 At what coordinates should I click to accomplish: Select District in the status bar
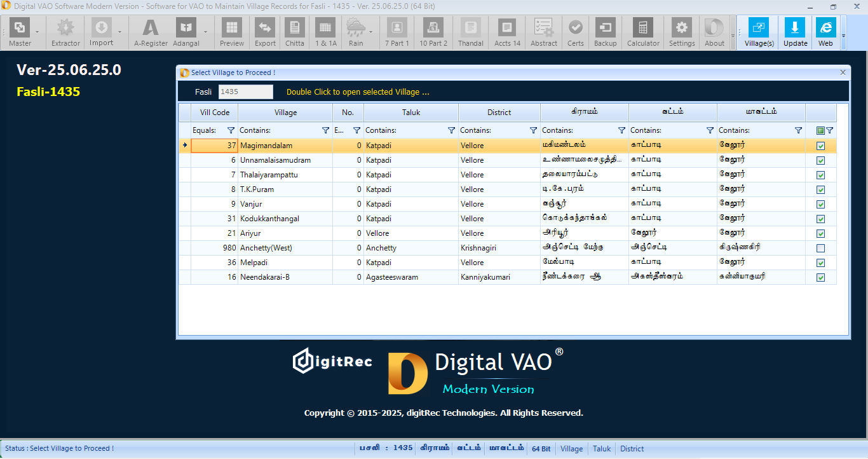(x=632, y=449)
